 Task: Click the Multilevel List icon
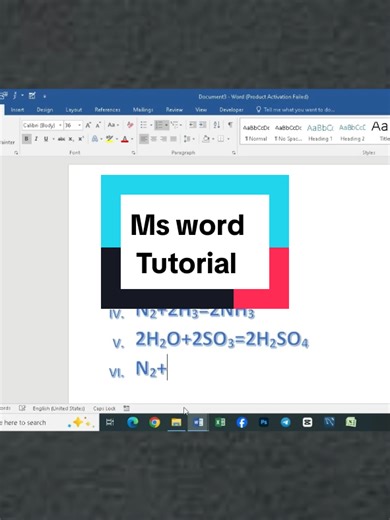click(174, 125)
